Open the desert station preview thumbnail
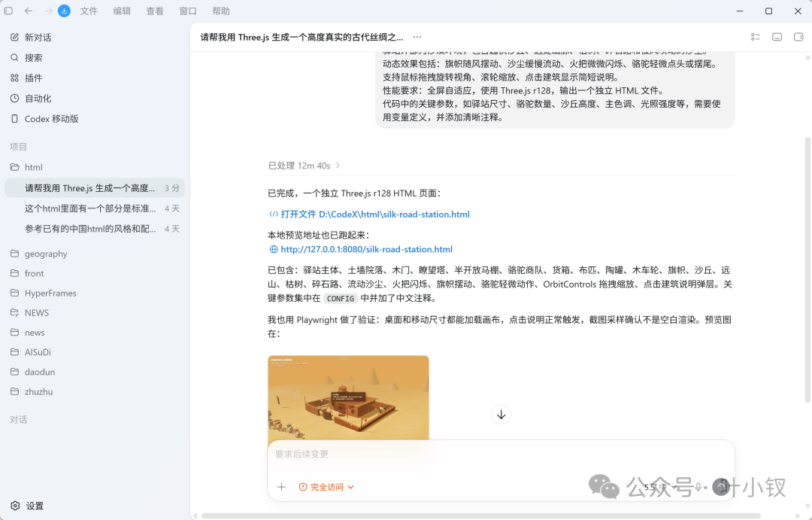This screenshot has width=812, height=520. (x=349, y=397)
